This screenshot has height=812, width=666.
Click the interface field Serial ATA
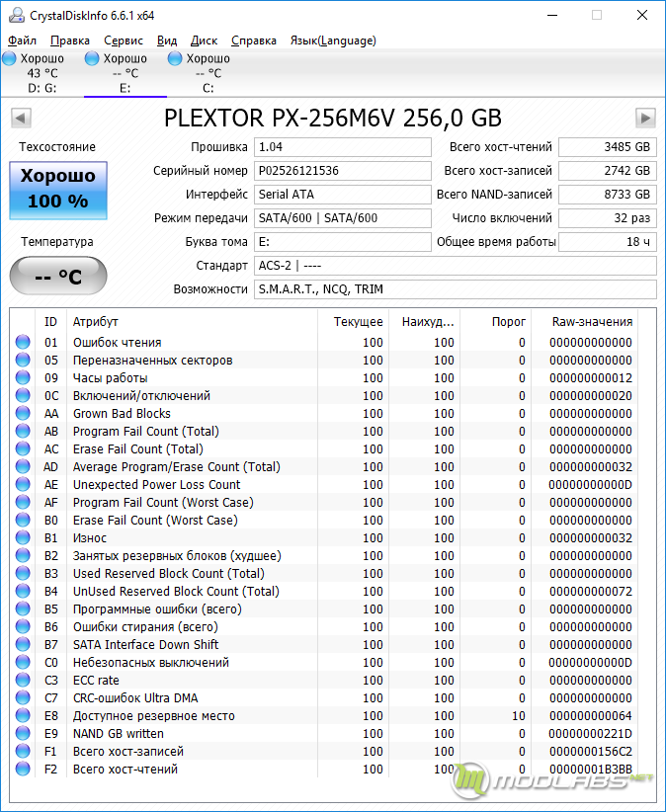pyautogui.click(x=342, y=195)
